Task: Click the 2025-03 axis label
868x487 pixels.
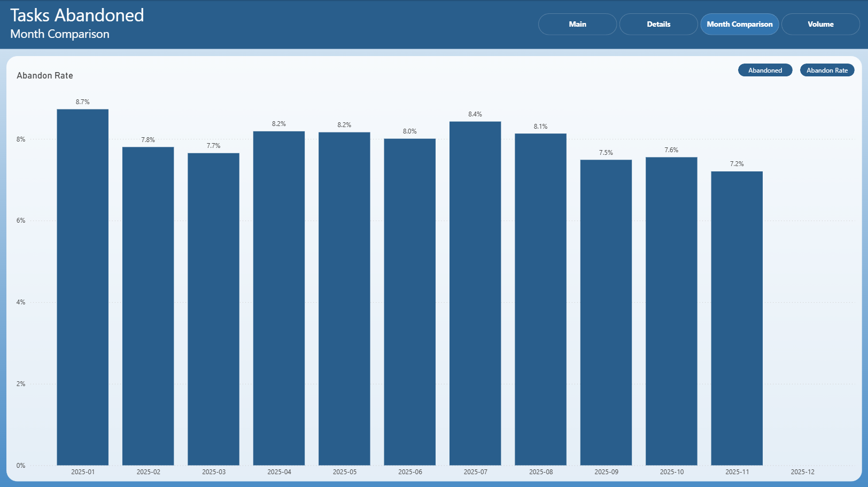Action: pyautogui.click(x=214, y=472)
